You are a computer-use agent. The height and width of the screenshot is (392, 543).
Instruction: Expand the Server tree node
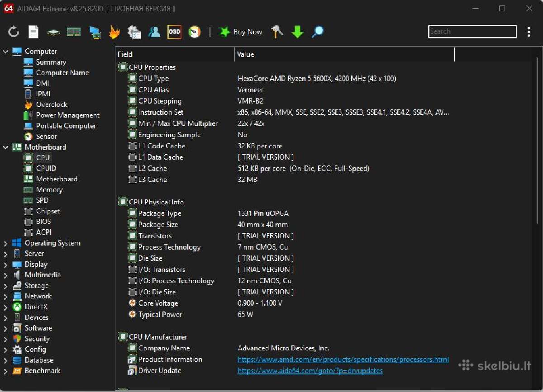(5, 254)
